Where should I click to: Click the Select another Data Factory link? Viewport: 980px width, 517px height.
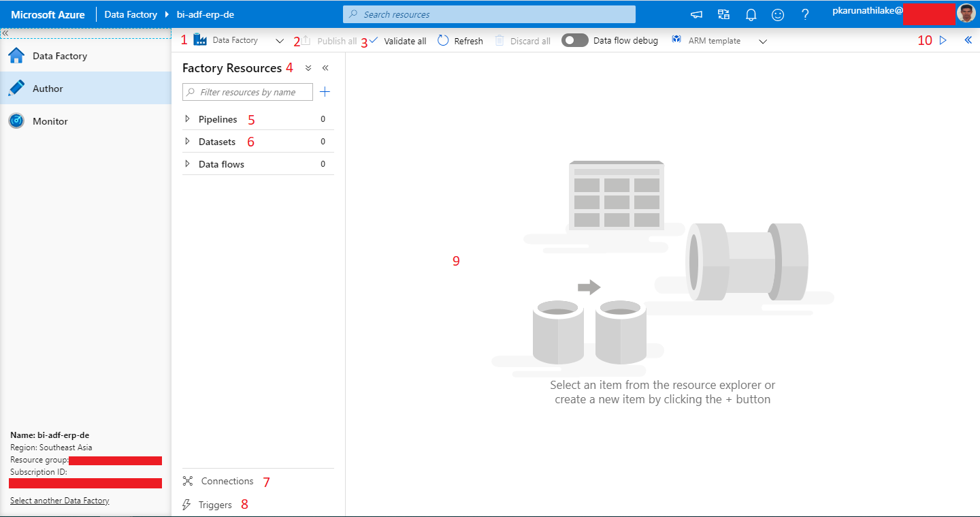point(59,500)
